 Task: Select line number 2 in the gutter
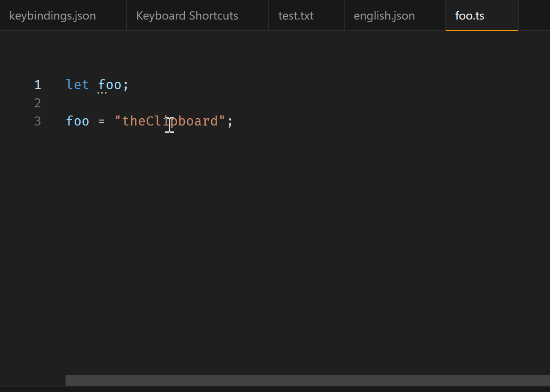coord(38,103)
